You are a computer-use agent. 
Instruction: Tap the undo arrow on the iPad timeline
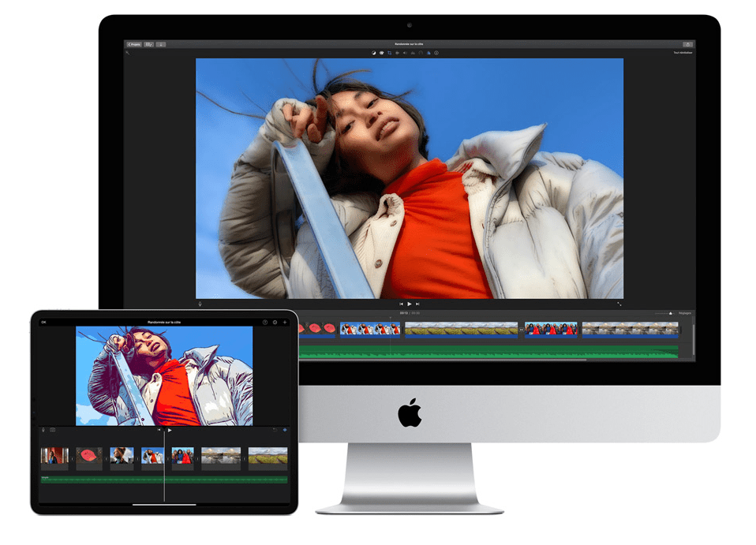coord(275,431)
